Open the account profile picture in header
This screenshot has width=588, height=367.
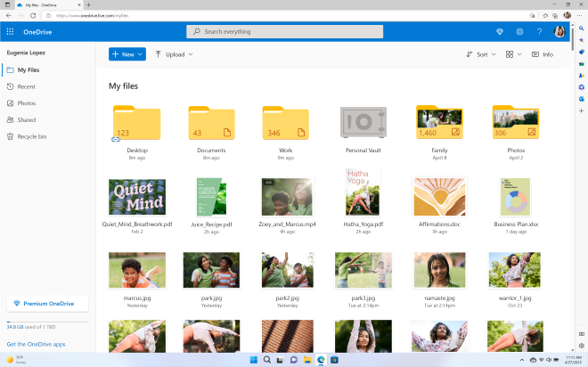tap(559, 32)
